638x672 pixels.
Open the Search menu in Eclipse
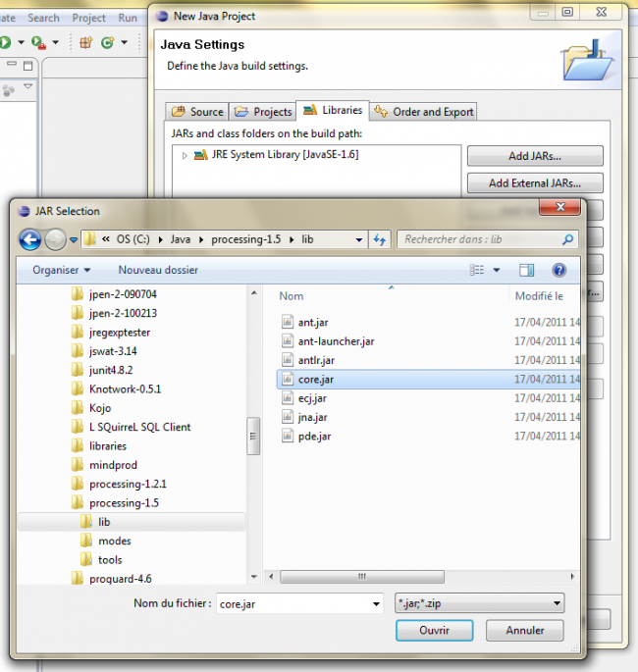click(x=43, y=18)
